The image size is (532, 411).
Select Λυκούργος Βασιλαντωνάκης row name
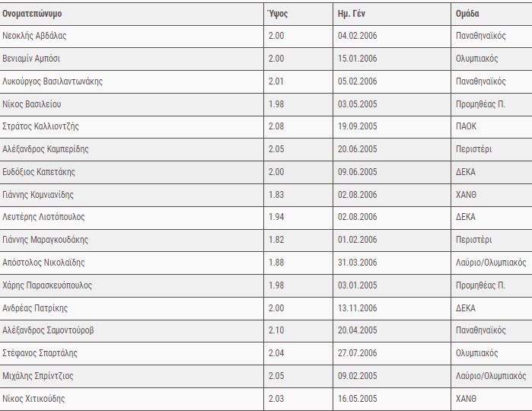point(53,81)
